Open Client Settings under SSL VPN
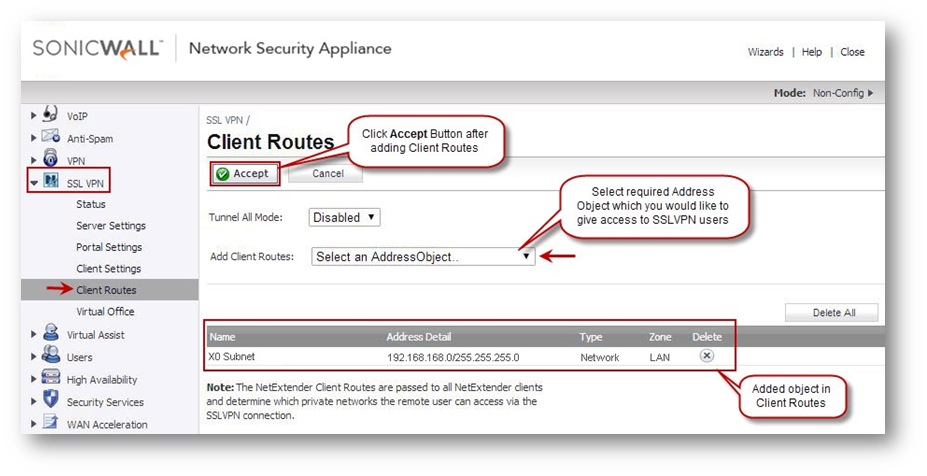 click(108, 269)
